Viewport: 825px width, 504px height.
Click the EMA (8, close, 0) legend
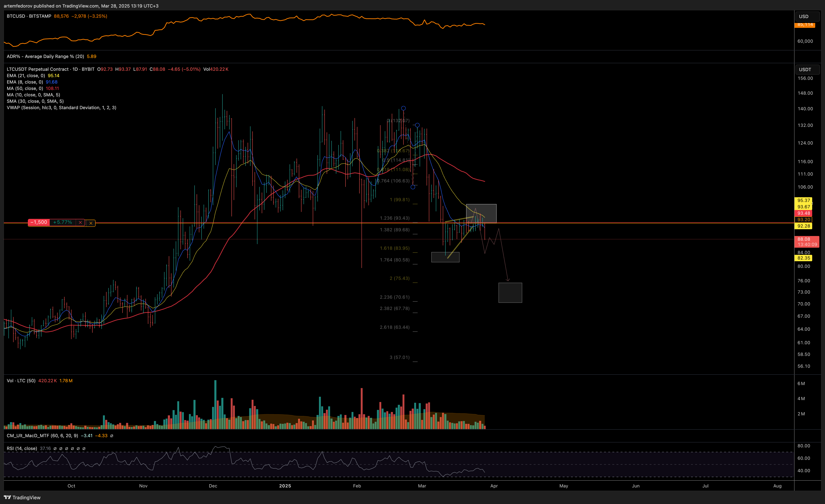point(25,82)
